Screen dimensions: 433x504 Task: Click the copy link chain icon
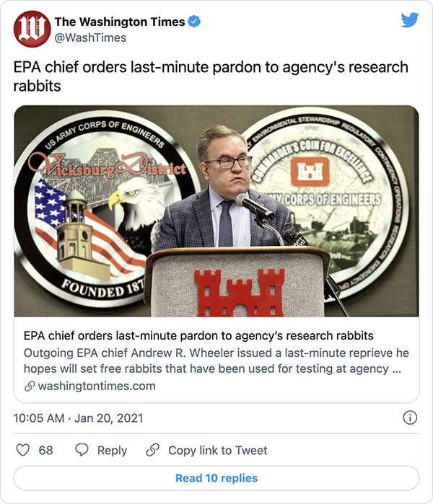pyautogui.click(x=152, y=450)
